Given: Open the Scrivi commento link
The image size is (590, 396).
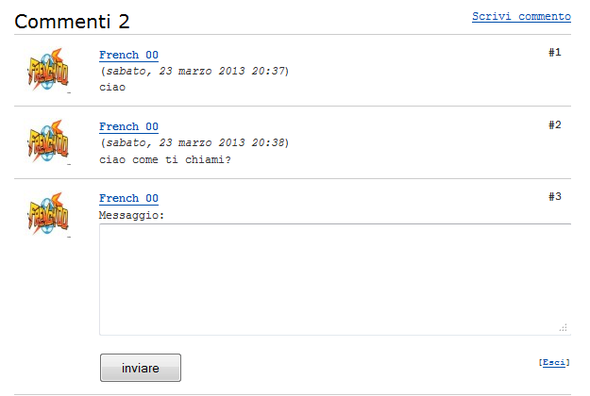Looking at the screenshot, I should pyautogui.click(x=521, y=17).
